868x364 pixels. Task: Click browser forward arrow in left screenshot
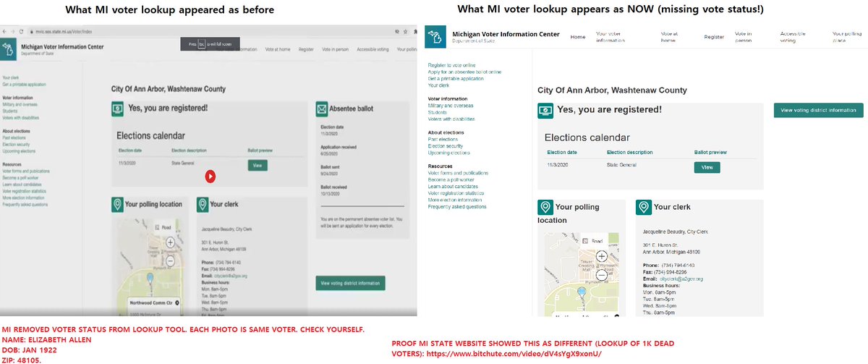[x=14, y=31]
